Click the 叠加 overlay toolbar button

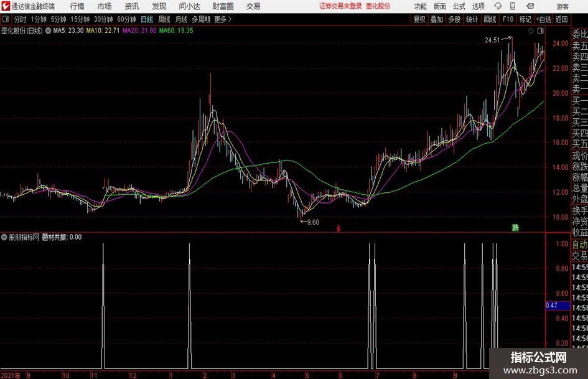click(437, 19)
